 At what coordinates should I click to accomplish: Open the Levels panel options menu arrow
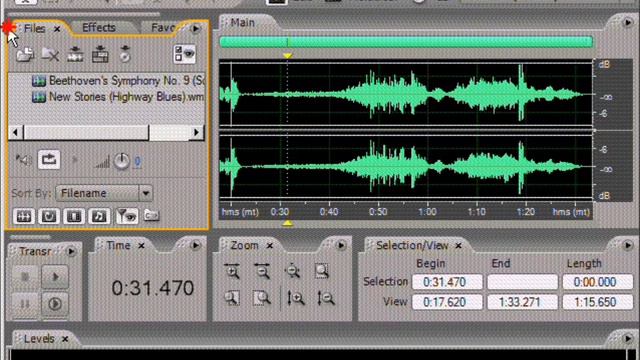click(628, 338)
